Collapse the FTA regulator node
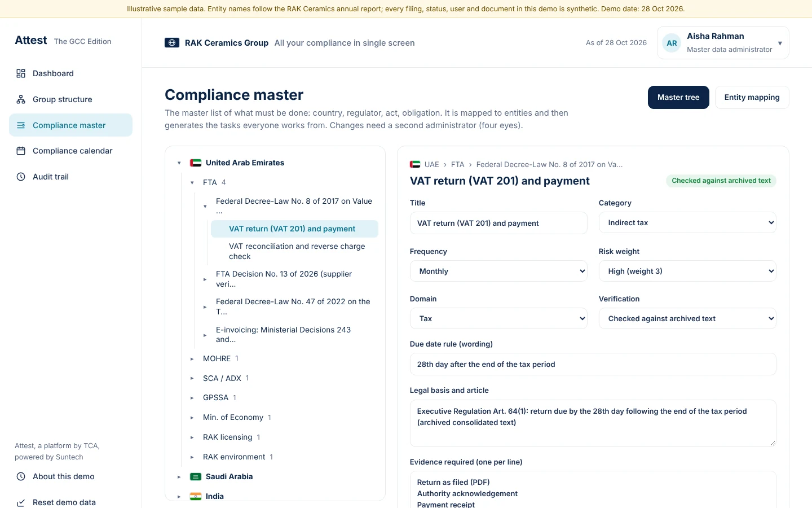 [x=192, y=183]
